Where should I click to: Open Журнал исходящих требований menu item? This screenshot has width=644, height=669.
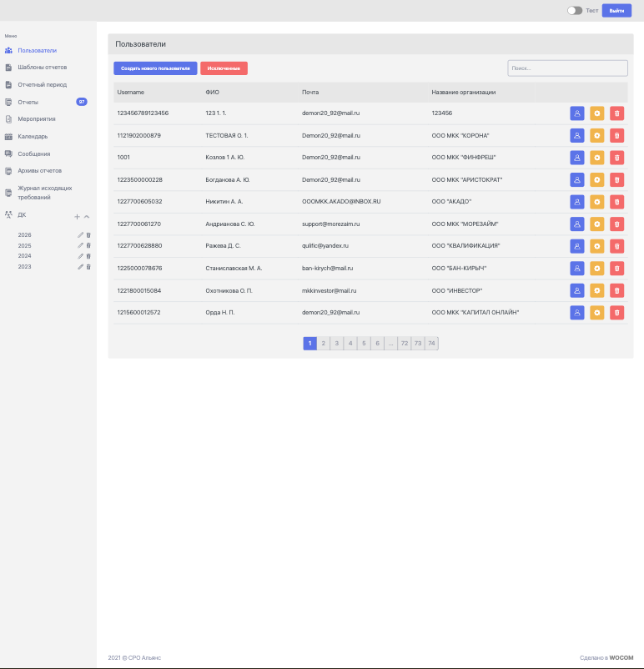[45, 193]
